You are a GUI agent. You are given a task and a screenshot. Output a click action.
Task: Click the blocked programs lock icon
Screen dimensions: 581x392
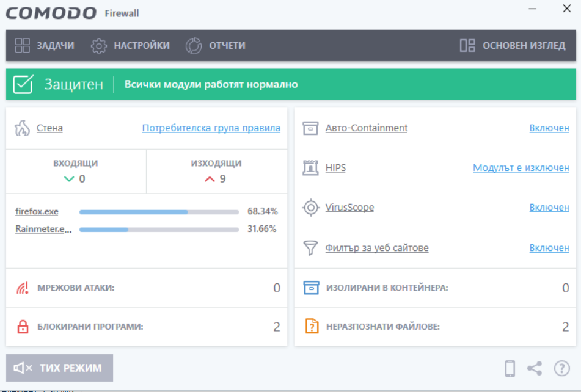tap(23, 327)
